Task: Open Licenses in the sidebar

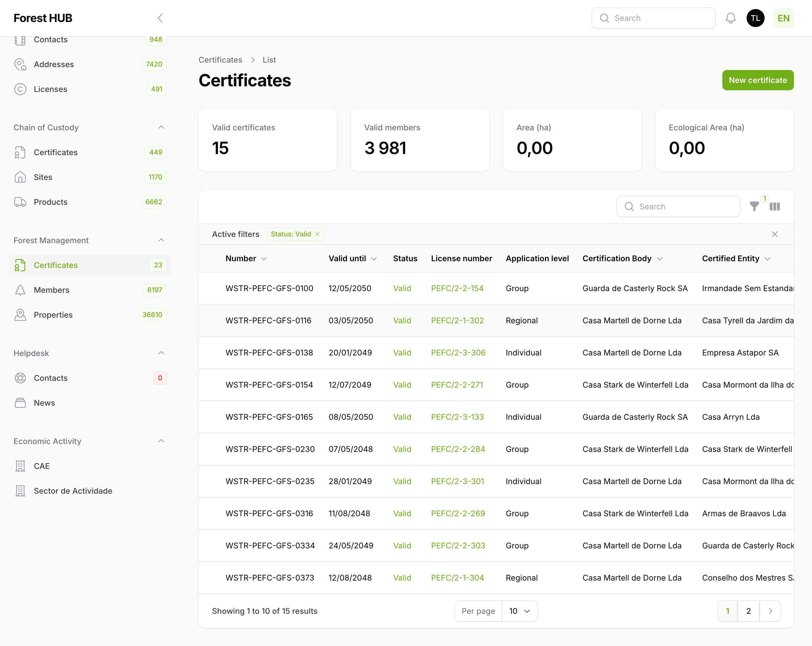Action: [x=90, y=89]
